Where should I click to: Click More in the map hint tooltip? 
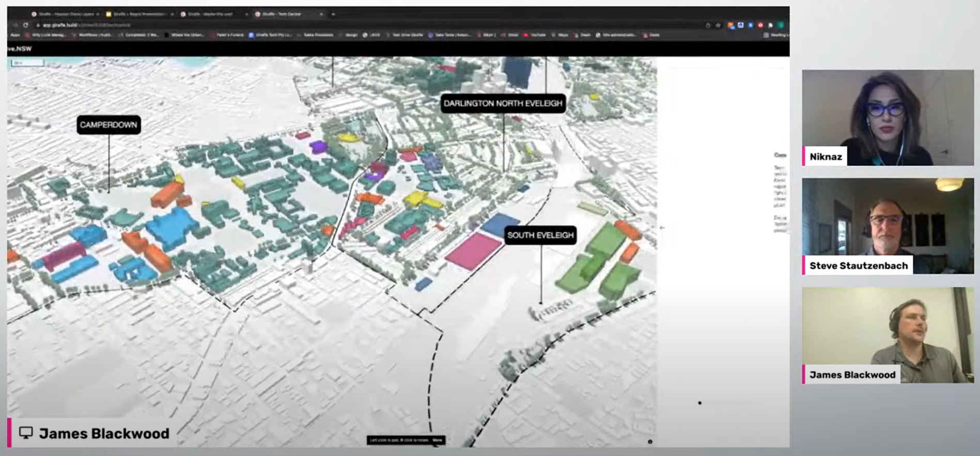click(438, 440)
